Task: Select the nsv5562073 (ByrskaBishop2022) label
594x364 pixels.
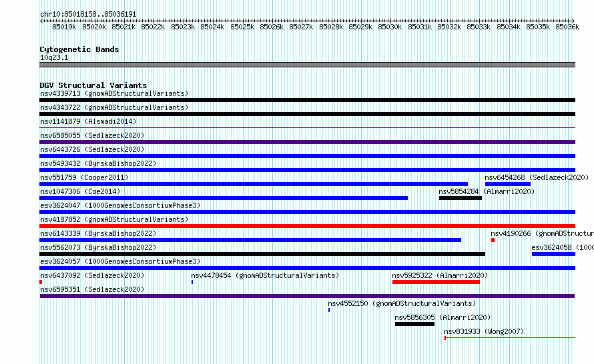Action: [x=98, y=247]
